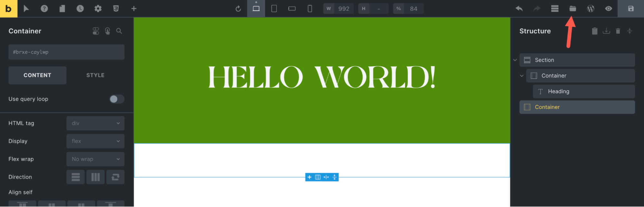The height and width of the screenshot is (207, 644).
Task: Open the HTML tag dropdown
Action: (95, 123)
